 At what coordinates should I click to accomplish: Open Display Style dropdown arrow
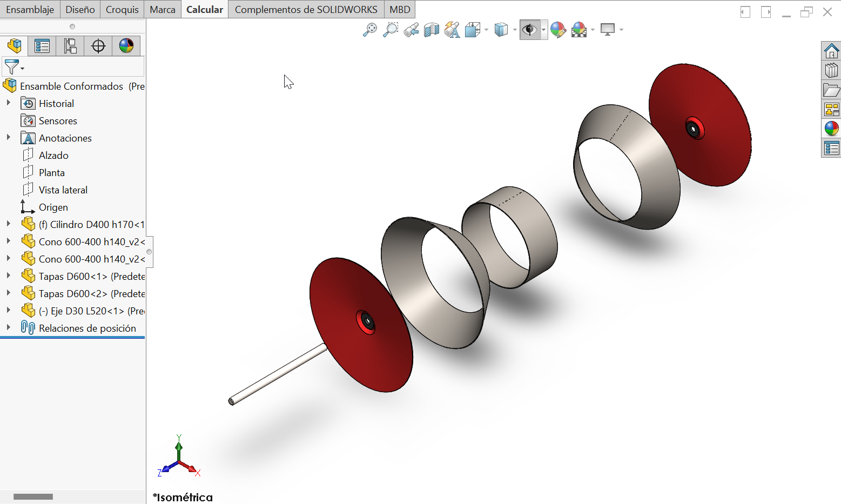515,30
